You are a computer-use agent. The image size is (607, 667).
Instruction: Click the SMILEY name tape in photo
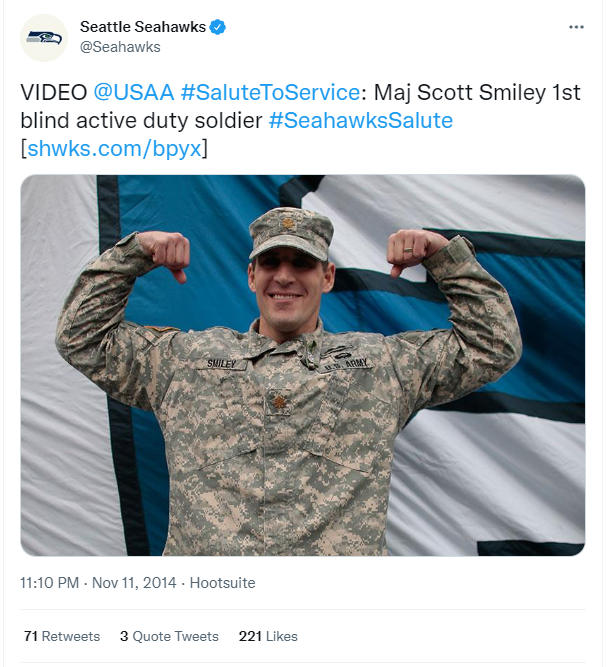point(225,364)
